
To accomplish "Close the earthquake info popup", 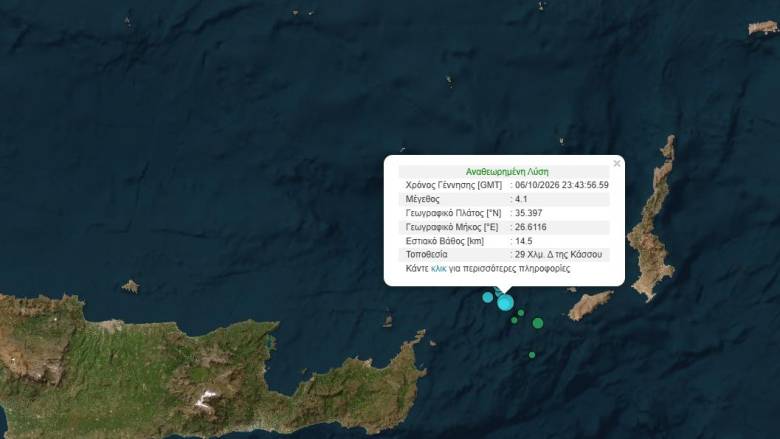I will tap(617, 163).
